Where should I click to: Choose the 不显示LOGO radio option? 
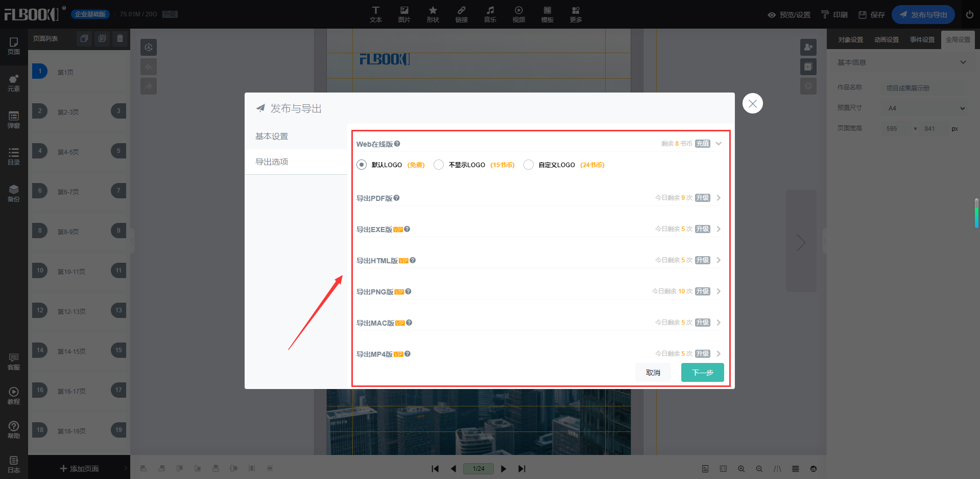[439, 165]
